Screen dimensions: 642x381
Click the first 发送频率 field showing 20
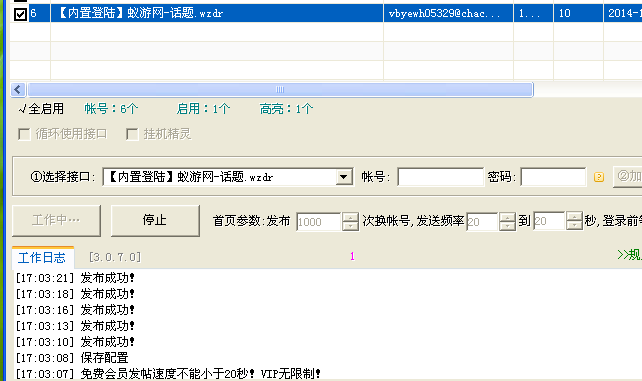click(482, 221)
